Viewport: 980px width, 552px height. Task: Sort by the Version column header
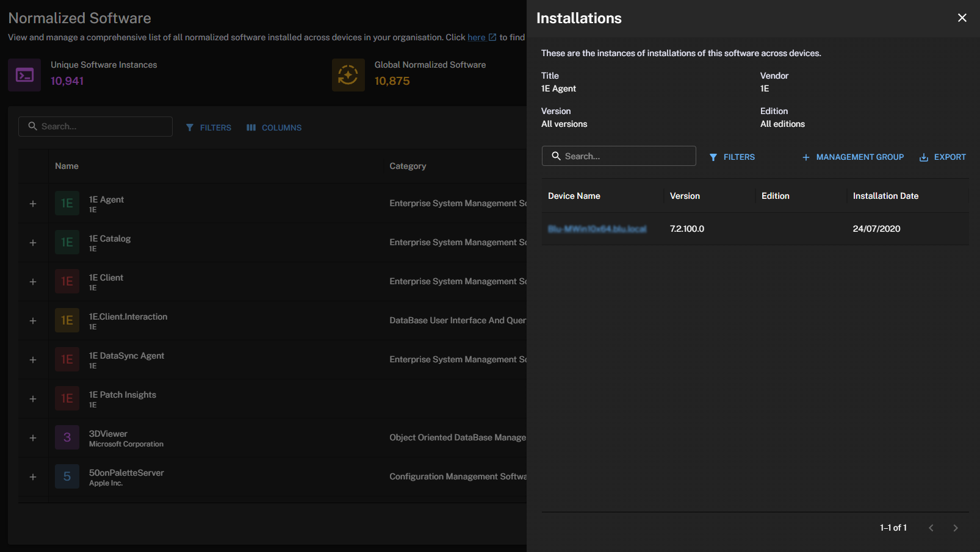pyautogui.click(x=685, y=196)
